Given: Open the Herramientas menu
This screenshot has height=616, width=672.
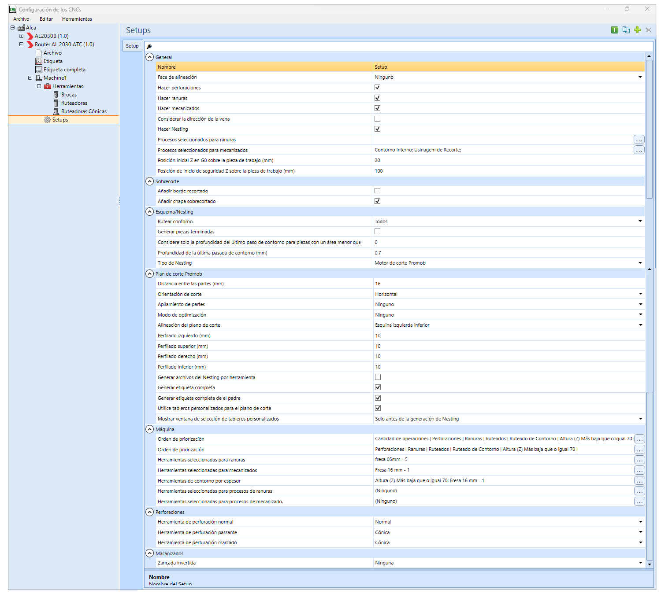Looking at the screenshot, I should [x=77, y=19].
